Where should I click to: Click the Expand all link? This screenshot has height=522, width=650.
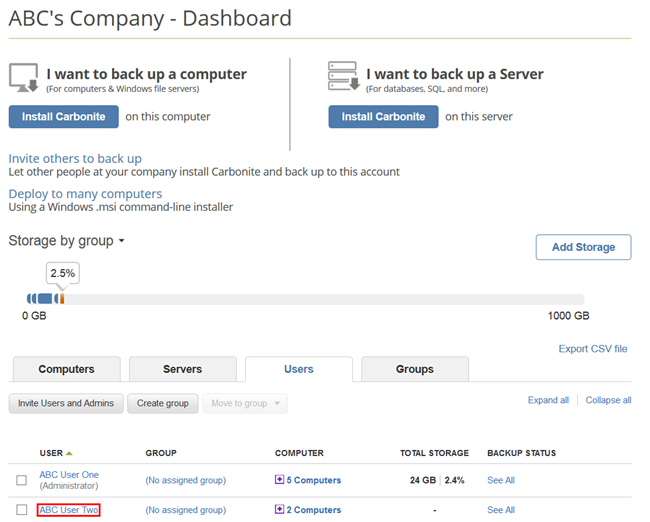coord(548,400)
